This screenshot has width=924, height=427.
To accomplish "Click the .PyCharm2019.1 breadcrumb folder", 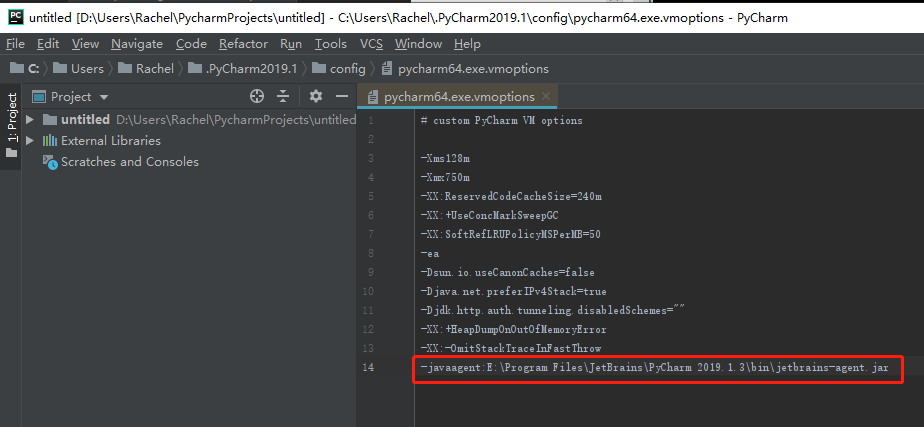I will coord(242,69).
